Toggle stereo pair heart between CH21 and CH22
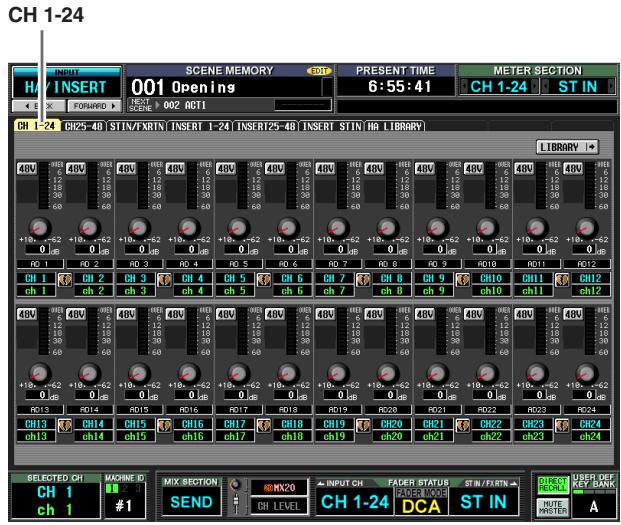The height and width of the screenshot is (525, 621). [x=462, y=426]
